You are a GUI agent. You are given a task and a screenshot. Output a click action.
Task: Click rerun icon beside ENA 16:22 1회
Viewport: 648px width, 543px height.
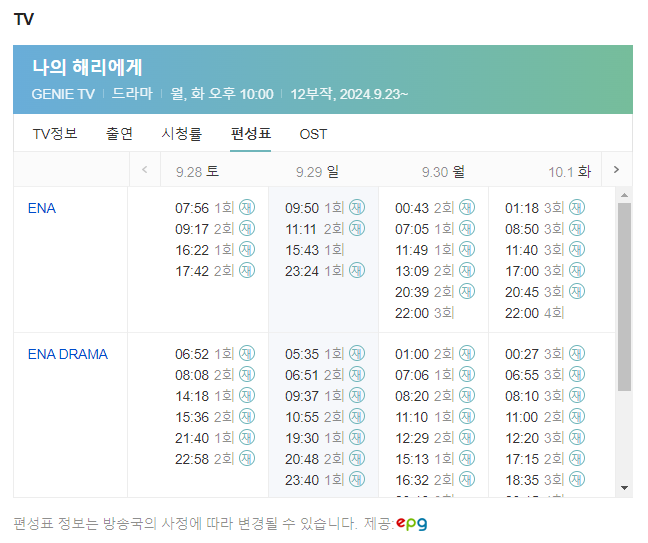[x=247, y=250]
